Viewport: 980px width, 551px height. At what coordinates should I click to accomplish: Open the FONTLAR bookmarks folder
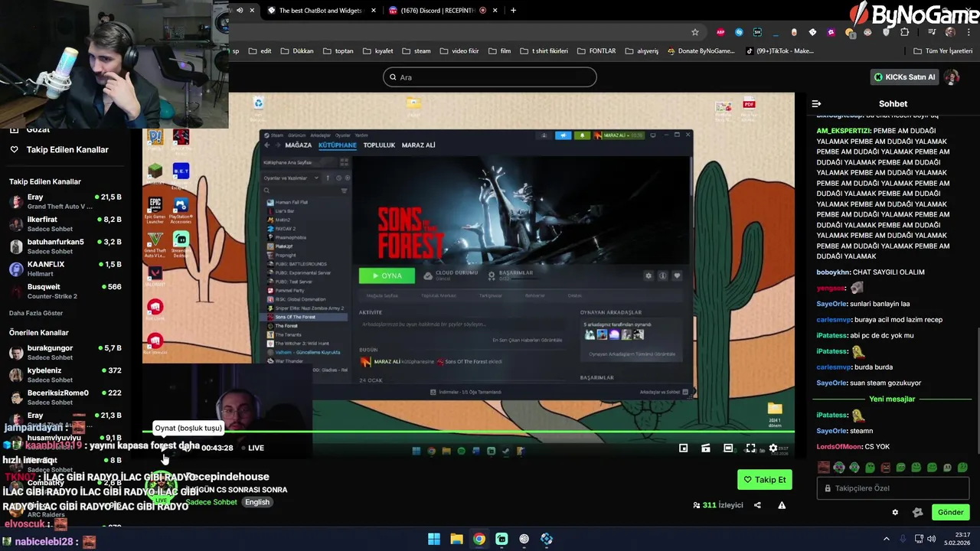[x=596, y=51]
